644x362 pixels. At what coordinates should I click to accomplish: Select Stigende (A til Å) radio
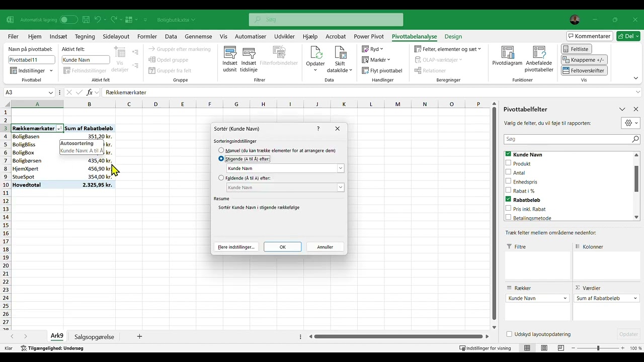coord(221,159)
